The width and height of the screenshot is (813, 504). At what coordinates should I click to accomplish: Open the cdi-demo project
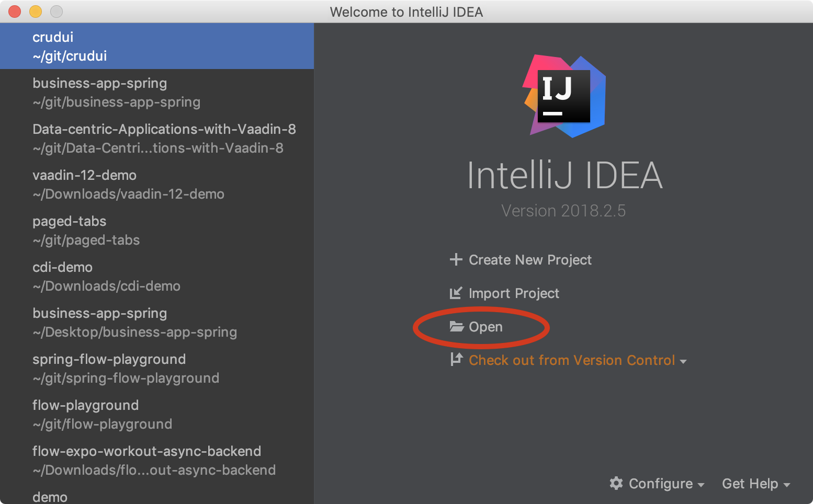click(x=157, y=276)
